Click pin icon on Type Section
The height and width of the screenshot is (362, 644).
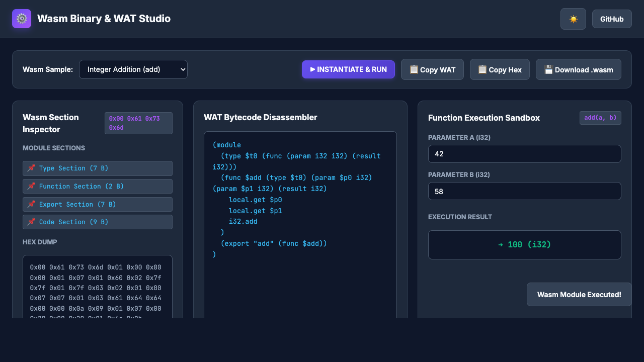pyautogui.click(x=31, y=168)
